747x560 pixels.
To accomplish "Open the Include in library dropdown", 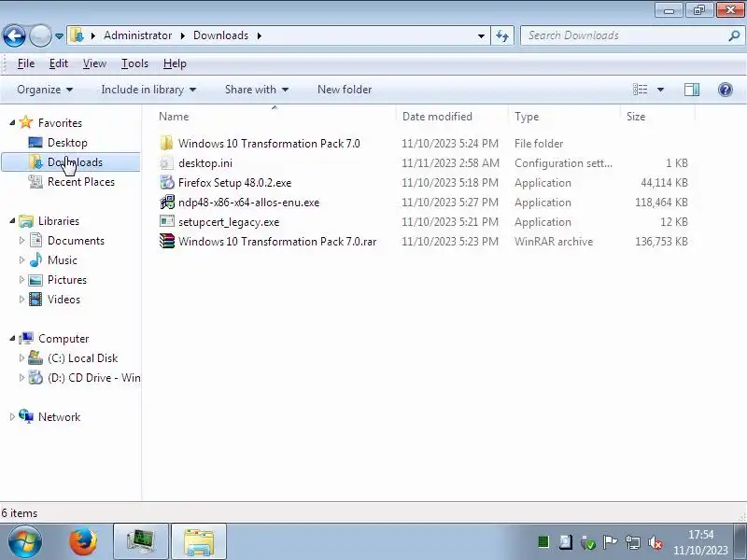I will (x=148, y=90).
